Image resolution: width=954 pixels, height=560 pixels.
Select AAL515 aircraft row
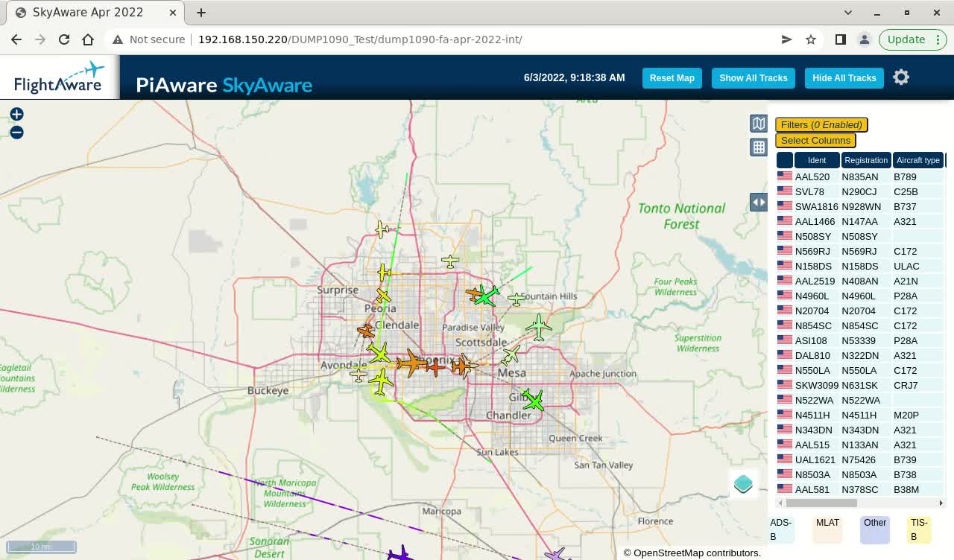click(x=860, y=445)
